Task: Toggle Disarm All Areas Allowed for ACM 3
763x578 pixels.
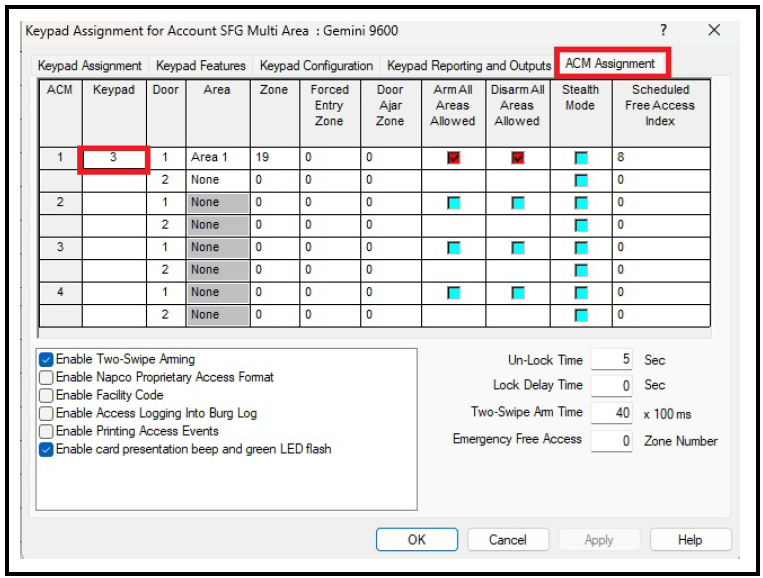Action: (x=518, y=248)
